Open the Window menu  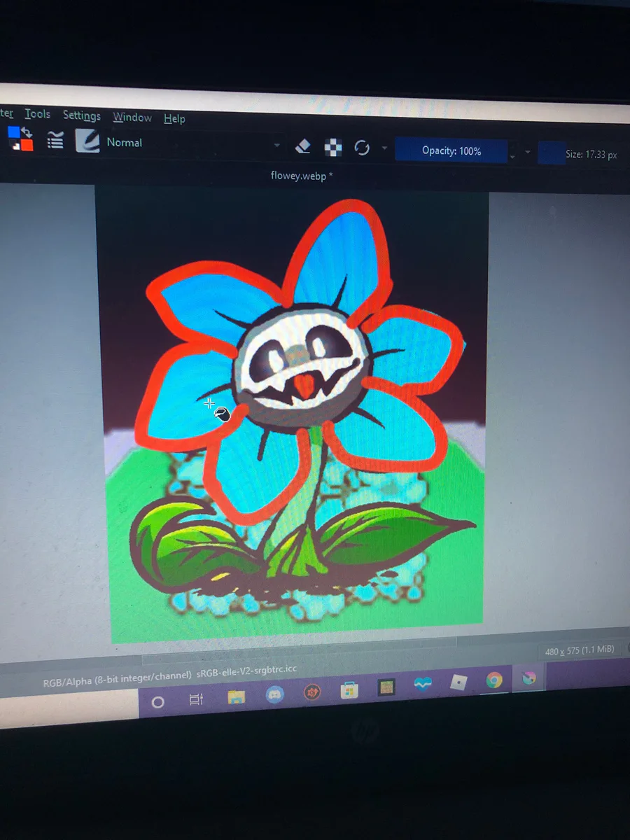tap(132, 117)
